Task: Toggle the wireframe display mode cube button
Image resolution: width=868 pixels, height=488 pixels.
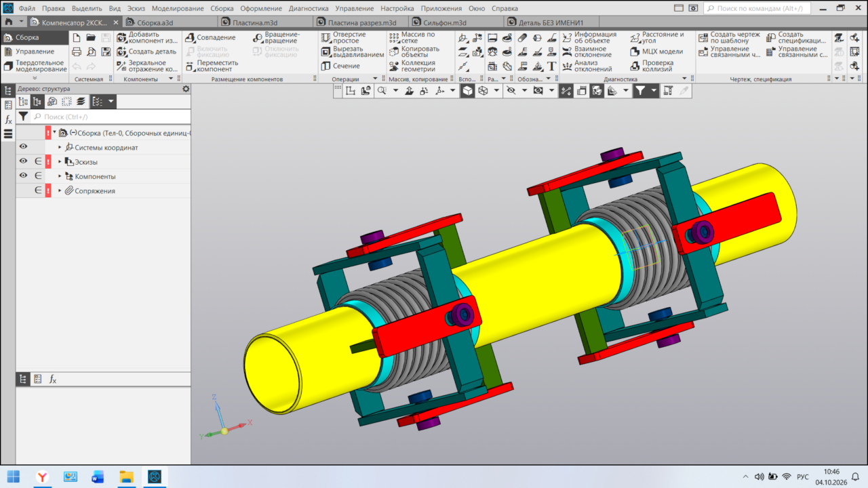Action: coord(483,90)
